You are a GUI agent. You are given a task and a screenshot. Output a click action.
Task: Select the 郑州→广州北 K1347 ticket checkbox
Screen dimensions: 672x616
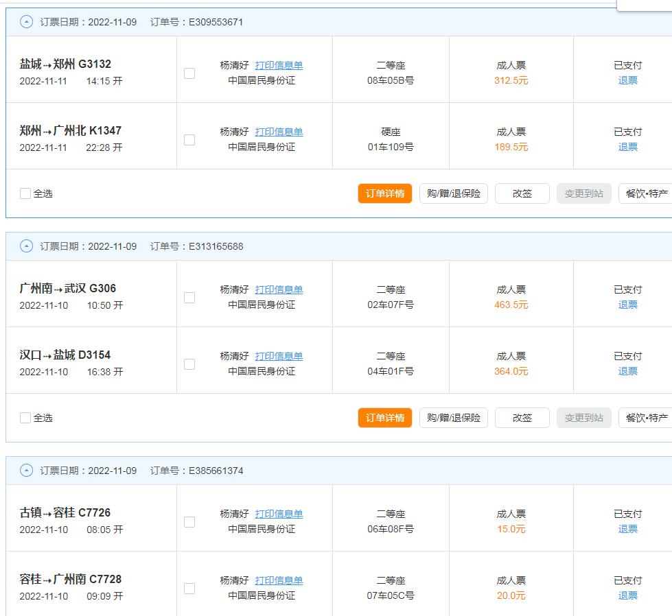[x=189, y=140]
